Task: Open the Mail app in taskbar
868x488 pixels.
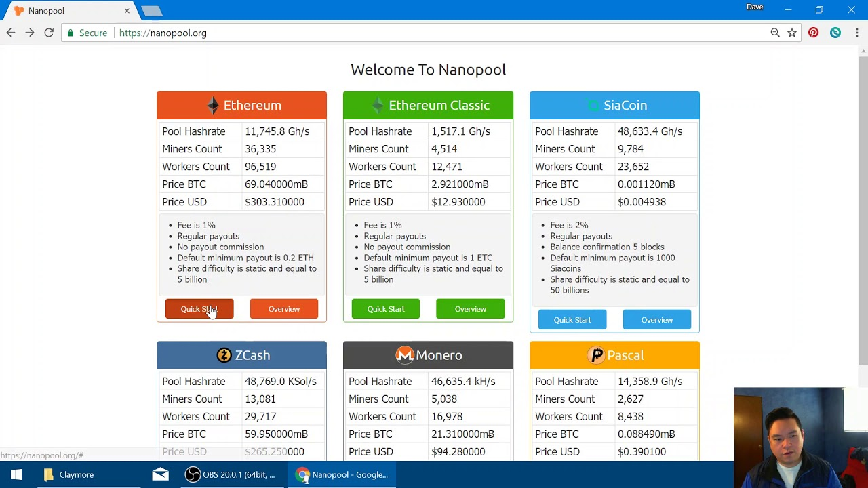Action: 160,474
